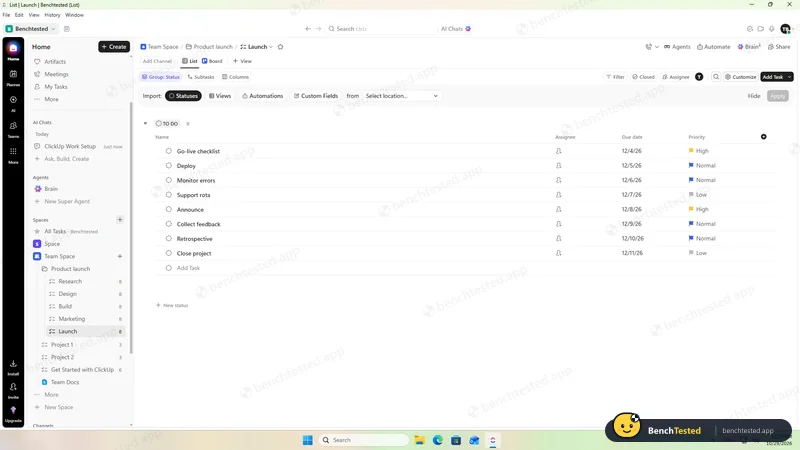
Task: Mark Close project task status circle
Action: click(168, 253)
